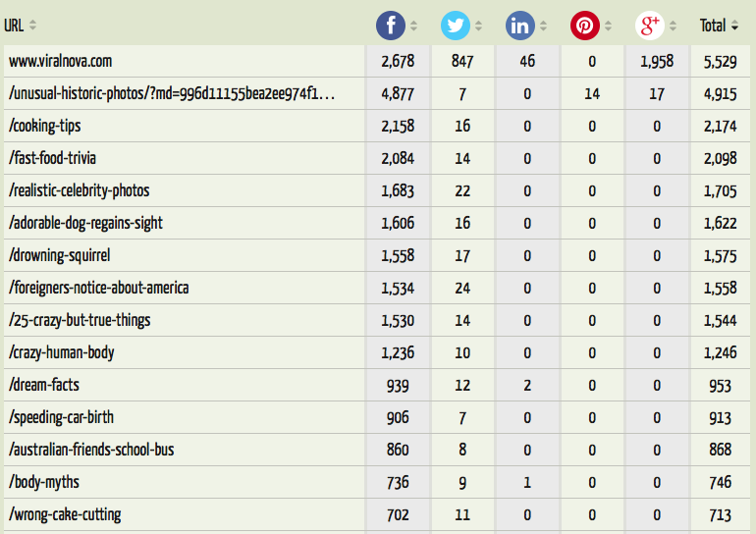Sort Google Plus column with its arrows
Viewport: 756px width, 534px height.
[674, 26]
